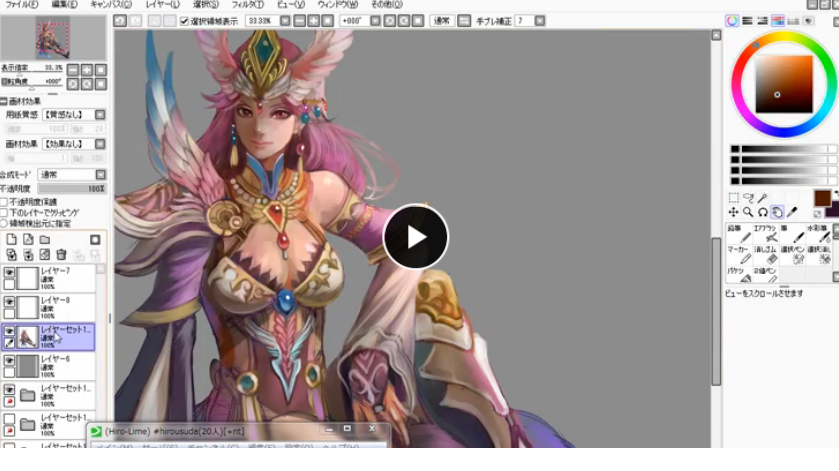Toggle the 選択領域表示 checkbox
Viewport: 839px width, 471px height.
click(x=184, y=21)
